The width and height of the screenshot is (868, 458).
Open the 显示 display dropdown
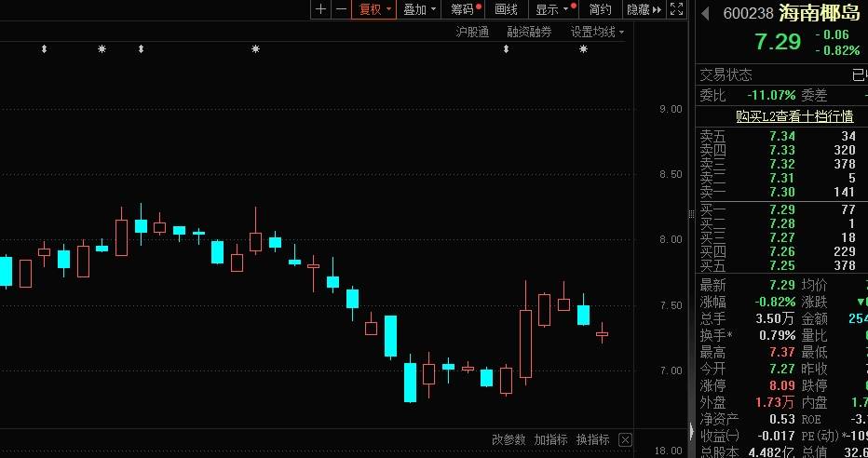[551, 9]
